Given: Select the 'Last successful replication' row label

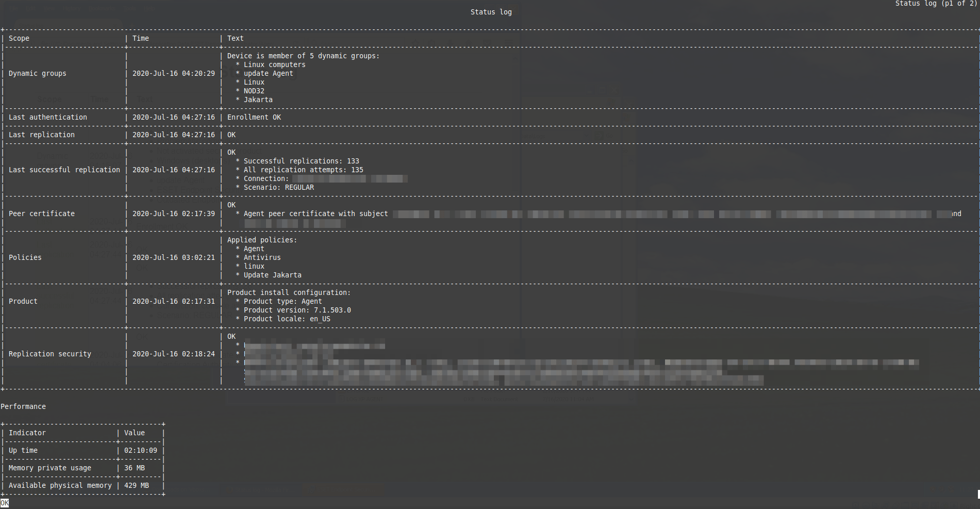Looking at the screenshot, I should (x=64, y=170).
